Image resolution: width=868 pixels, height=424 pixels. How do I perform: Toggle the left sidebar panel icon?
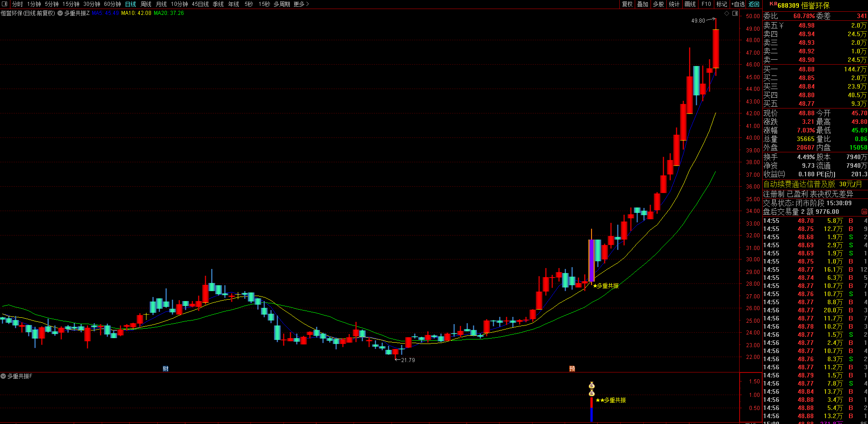point(5,4)
